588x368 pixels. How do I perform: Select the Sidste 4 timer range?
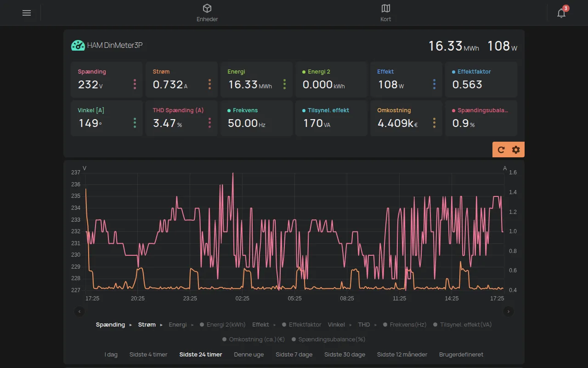[148, 355]
